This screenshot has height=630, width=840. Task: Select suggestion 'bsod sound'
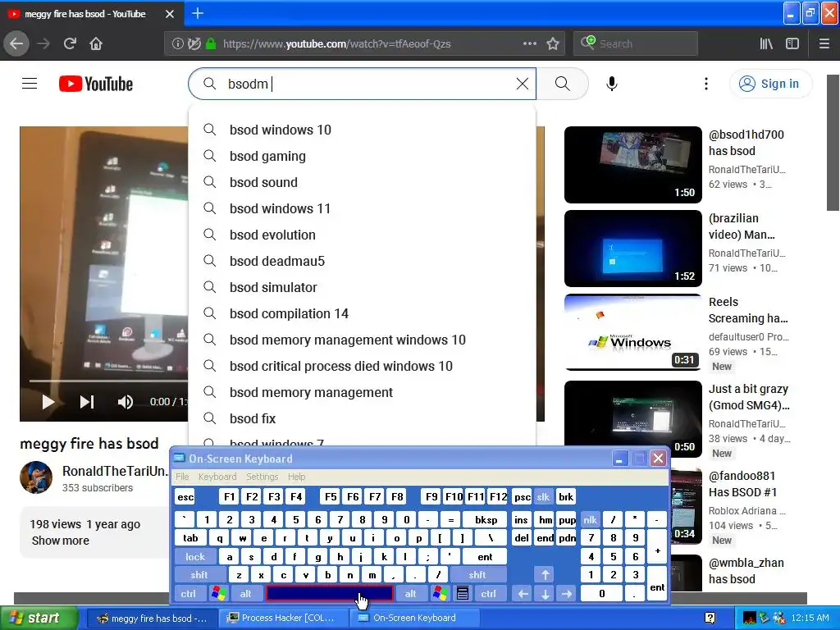[362, 182]
